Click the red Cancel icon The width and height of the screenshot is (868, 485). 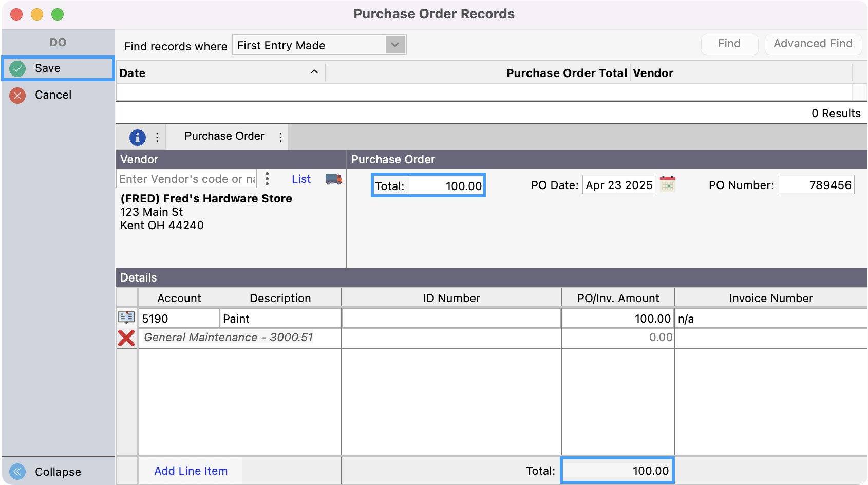17,95
